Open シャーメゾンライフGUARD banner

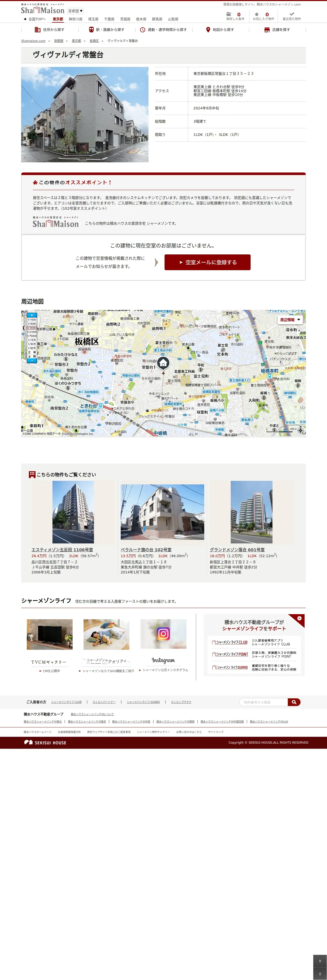click(x=254, y=667)
